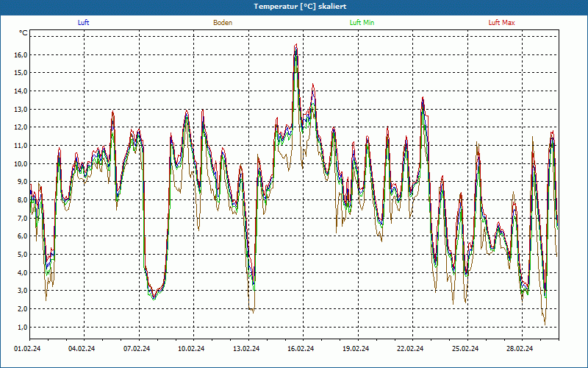Click the 07.02.24 date label
The width and height of the screenshot is (588, 368).
point(137,349)
